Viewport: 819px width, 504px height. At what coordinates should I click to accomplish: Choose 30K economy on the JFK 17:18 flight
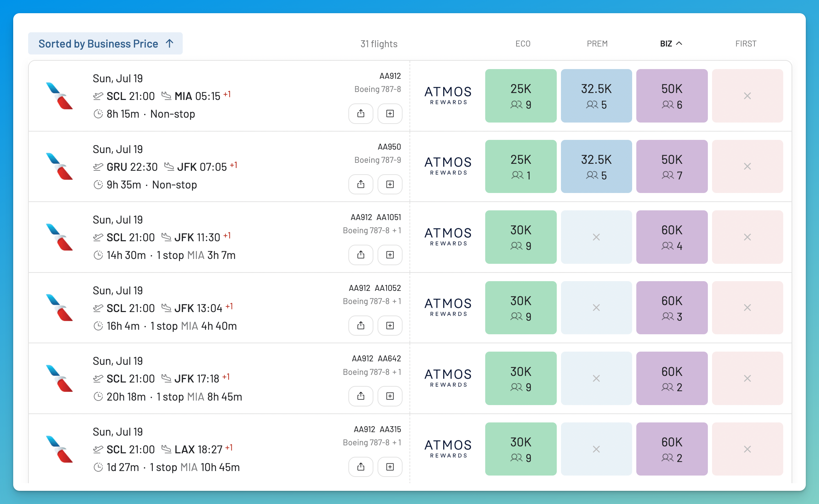[x=521, y=378]
